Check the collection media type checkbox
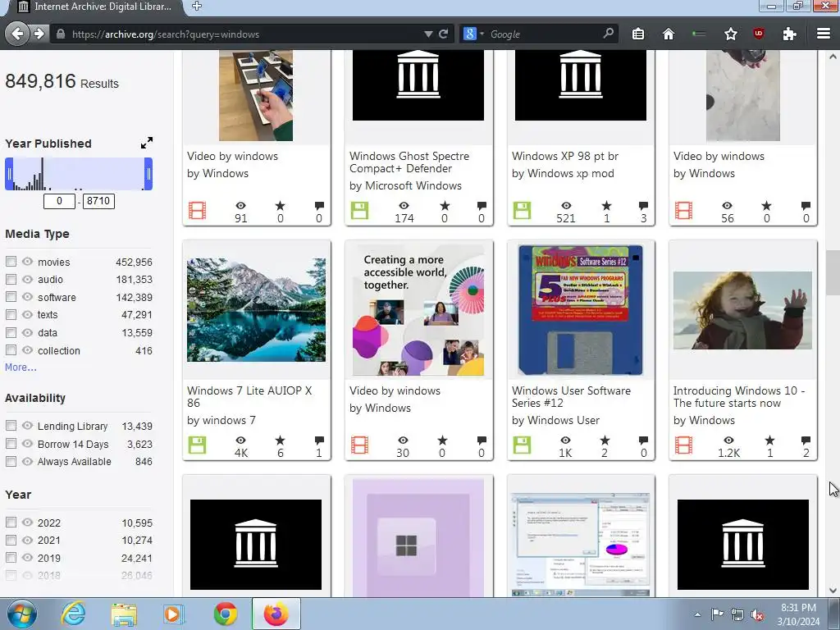Image resolution: width=840 pixels, height=630 pixels. click(x=11, y=349)
